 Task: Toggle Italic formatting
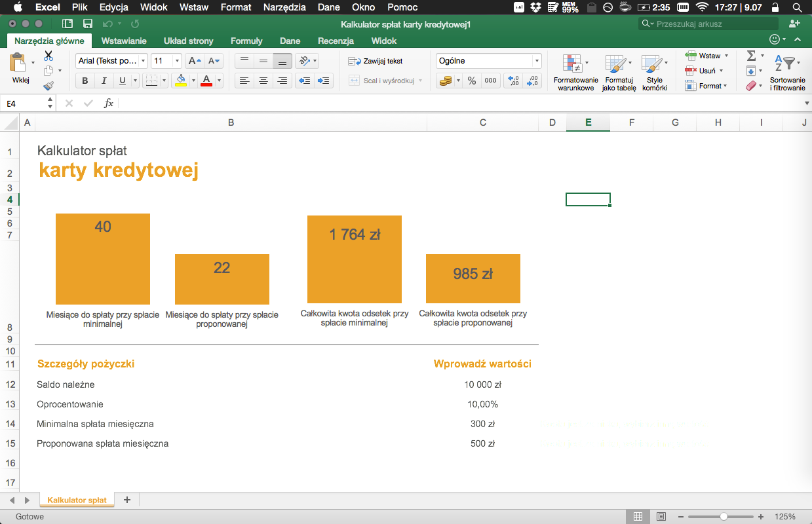click(x=104, y=81)
